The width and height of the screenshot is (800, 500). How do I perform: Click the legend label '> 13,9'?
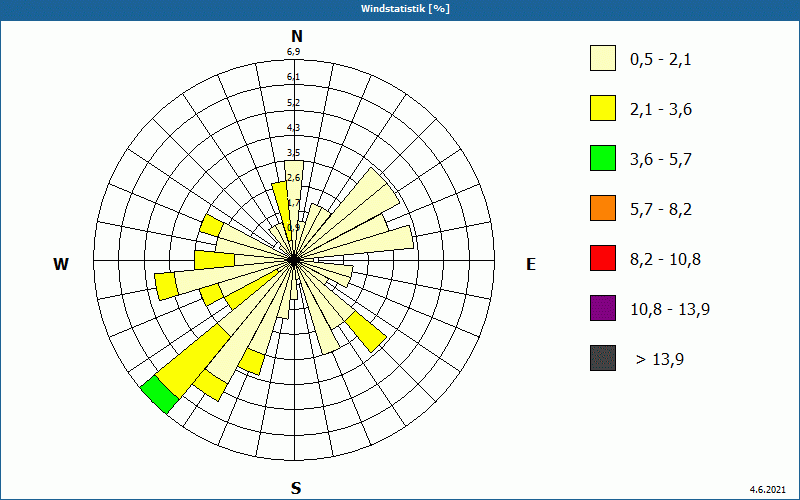coord(660,360)
